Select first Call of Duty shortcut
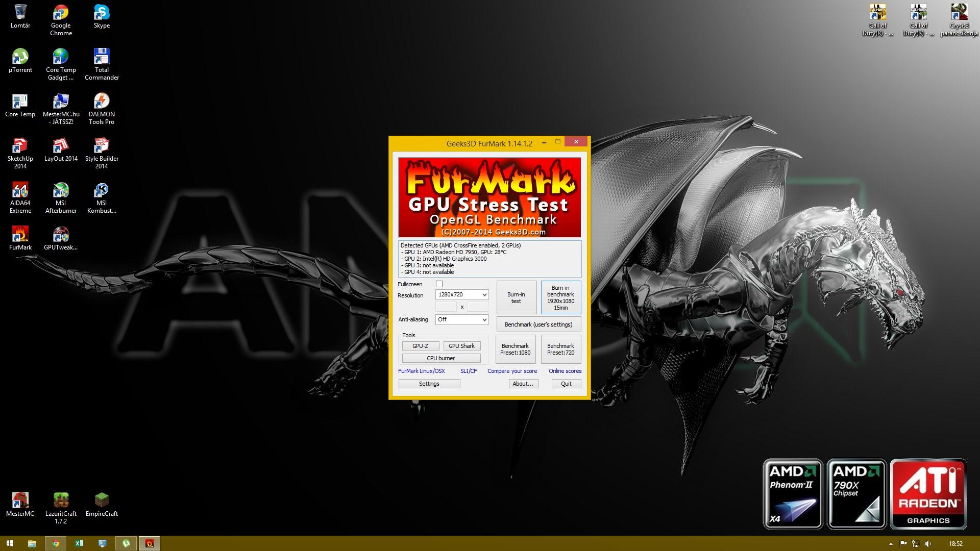 click(878, 20)
